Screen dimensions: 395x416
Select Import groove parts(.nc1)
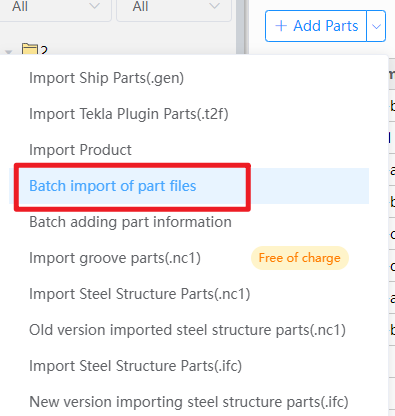point(115,258)
